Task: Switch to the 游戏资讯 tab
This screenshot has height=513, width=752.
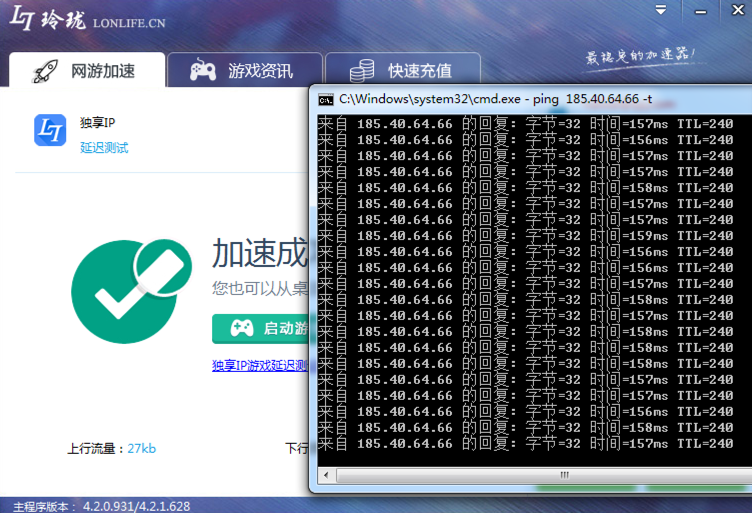Action: [x=245, y=70]
